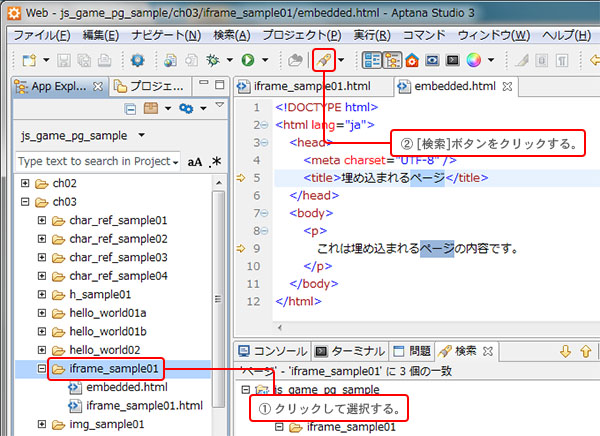The height and width of the screenshot is (436, 600).
Task: Open the ファイル(F) menu
Action: click(x=42, y=35)
